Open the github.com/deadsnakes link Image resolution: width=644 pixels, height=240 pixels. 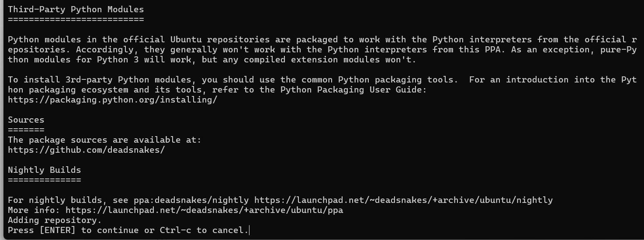pos(86,150)
